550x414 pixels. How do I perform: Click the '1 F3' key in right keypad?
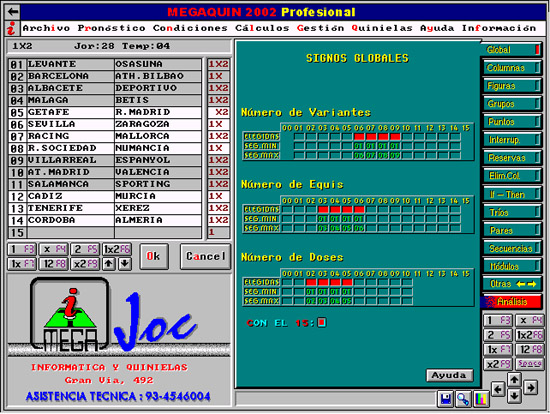pos(498,320)
